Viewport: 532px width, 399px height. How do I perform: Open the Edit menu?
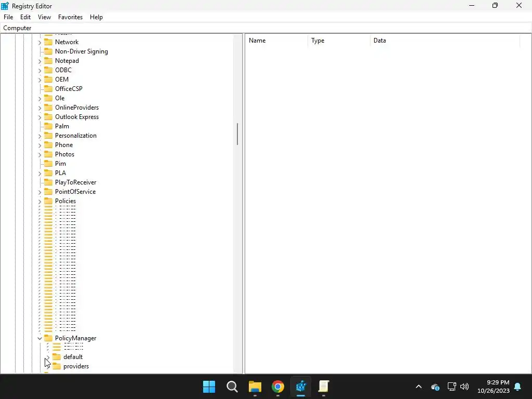(25, 17)
